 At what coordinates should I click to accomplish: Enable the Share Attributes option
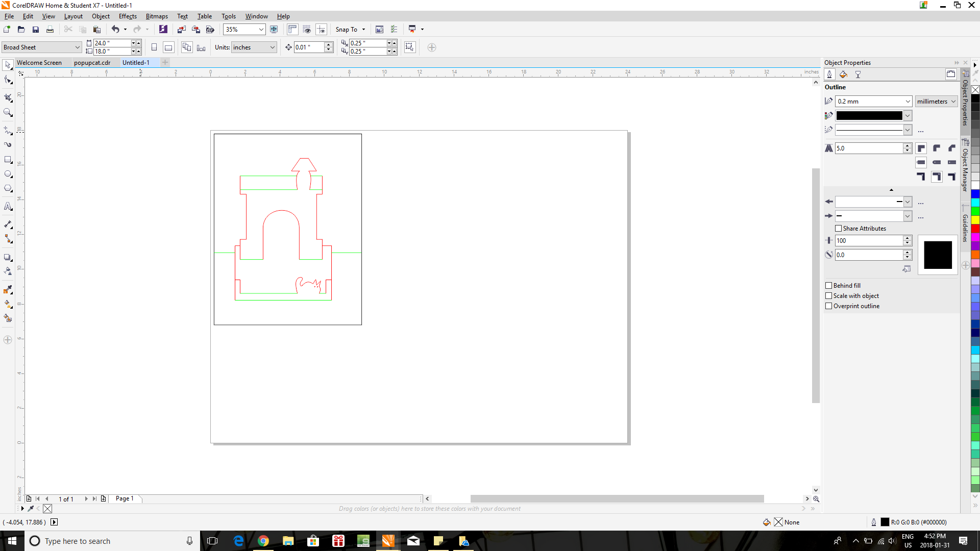(839, 228)
